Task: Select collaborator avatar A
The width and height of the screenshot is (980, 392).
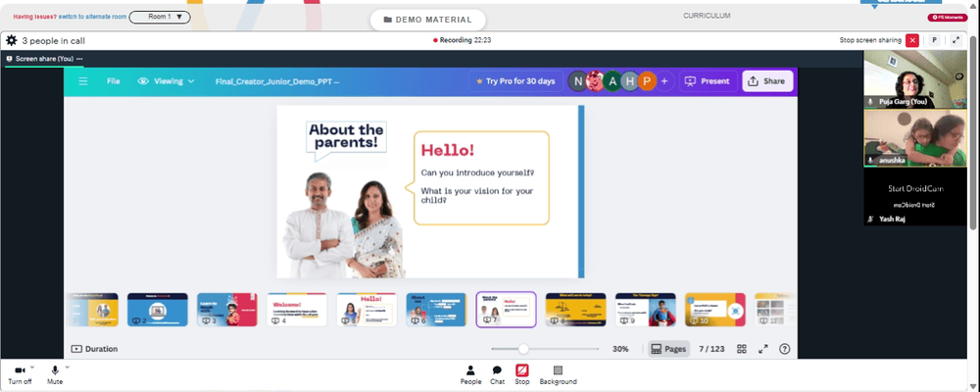Action: tap(613, 81)
